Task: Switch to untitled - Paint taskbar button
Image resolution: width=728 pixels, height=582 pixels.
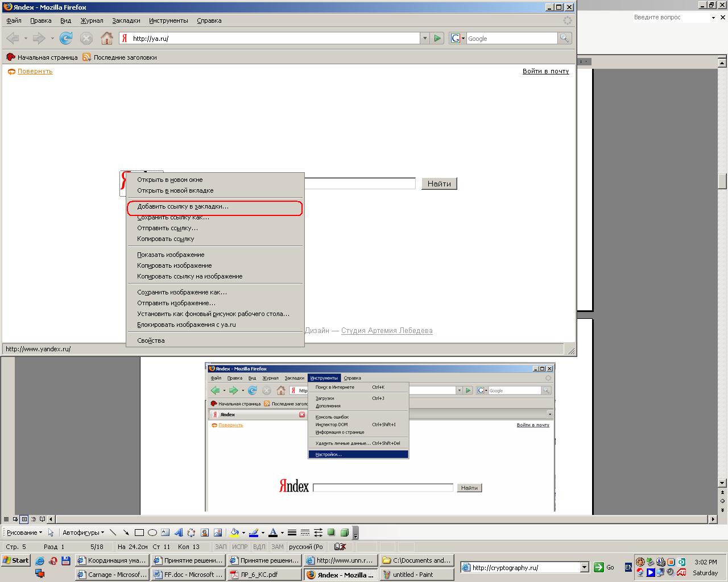Action: (x=417, y=575)
